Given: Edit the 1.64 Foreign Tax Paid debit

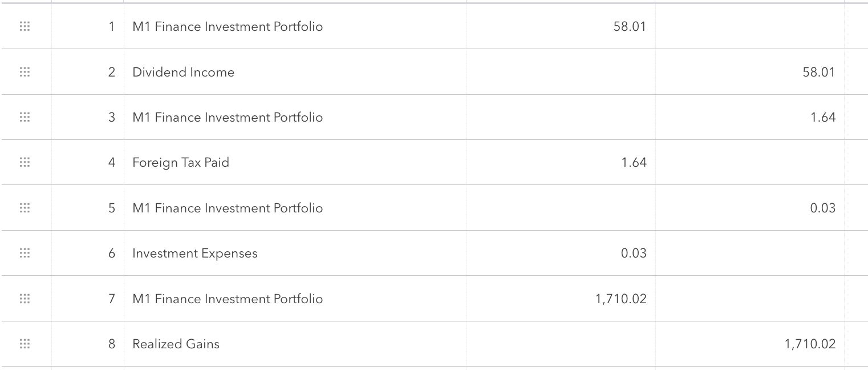Looking at the screenshot, I should point(634,162).
